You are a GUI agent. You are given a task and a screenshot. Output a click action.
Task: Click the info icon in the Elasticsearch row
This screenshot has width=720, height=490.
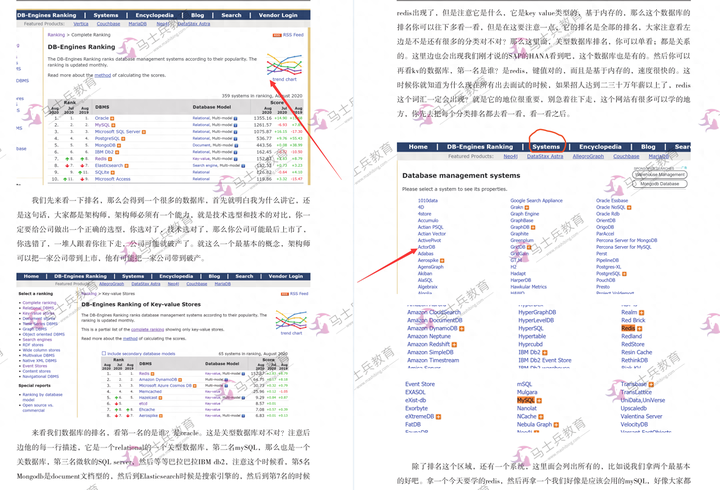(x=243, y=165)
